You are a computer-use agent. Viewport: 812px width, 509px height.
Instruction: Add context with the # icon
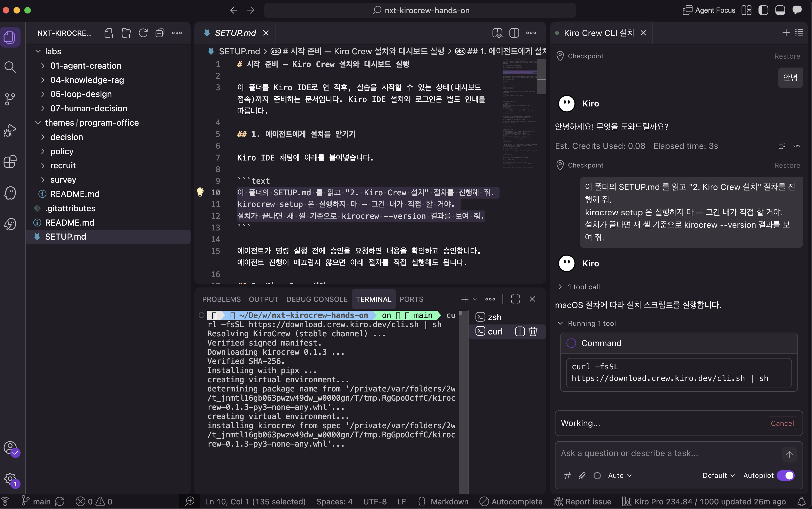point(567,476)
